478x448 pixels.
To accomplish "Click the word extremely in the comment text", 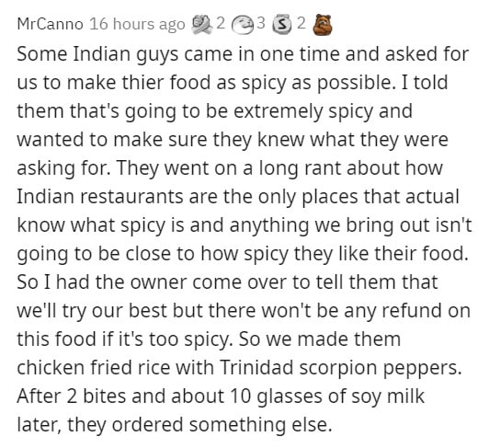I will tap(278, 112).
